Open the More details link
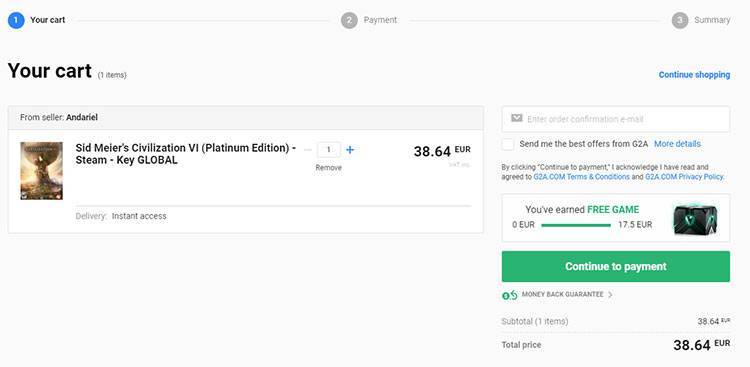Screen dimensions: 750x367 677,144
